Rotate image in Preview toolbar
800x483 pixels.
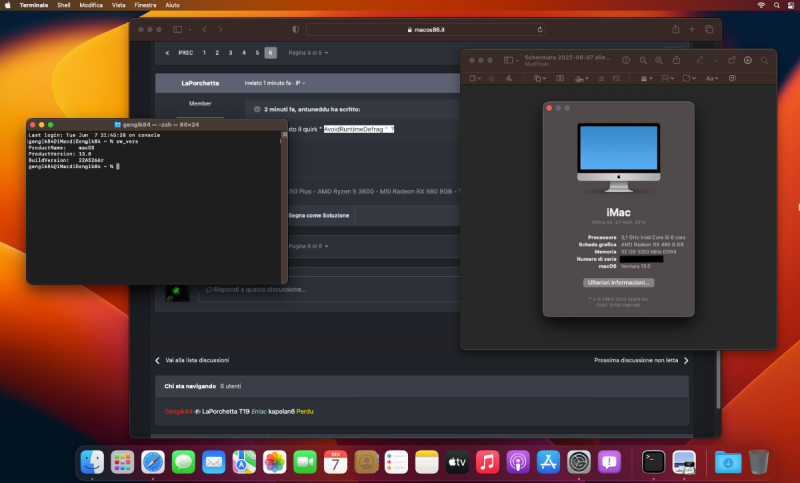coord(732,60)
